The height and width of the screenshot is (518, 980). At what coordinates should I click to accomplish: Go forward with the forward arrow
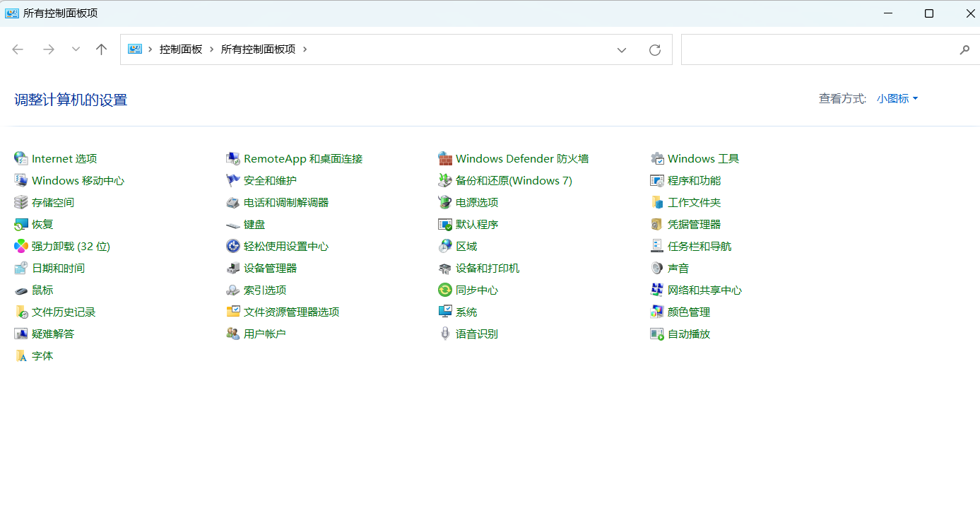[x=49, y=49]
